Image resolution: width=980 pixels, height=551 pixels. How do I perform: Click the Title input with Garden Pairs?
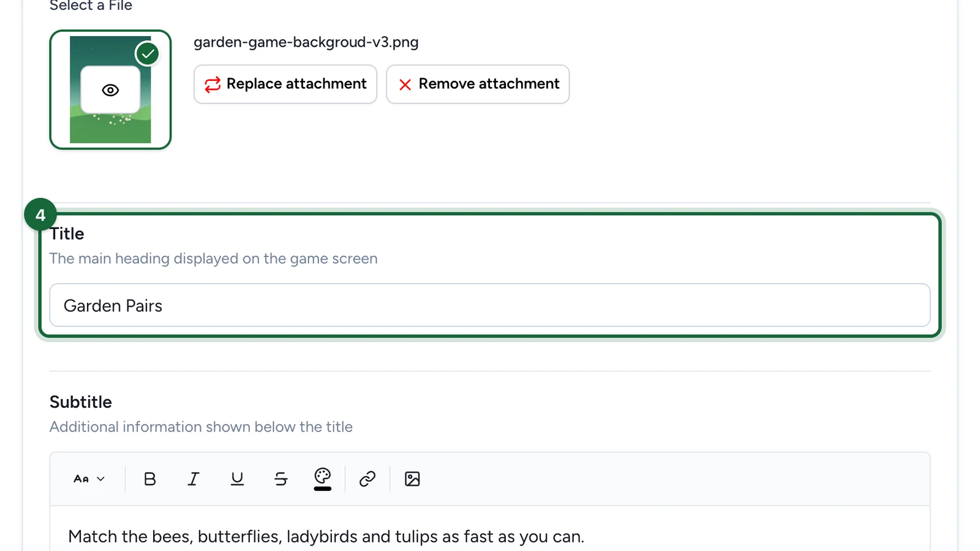(x=490, y=305)
